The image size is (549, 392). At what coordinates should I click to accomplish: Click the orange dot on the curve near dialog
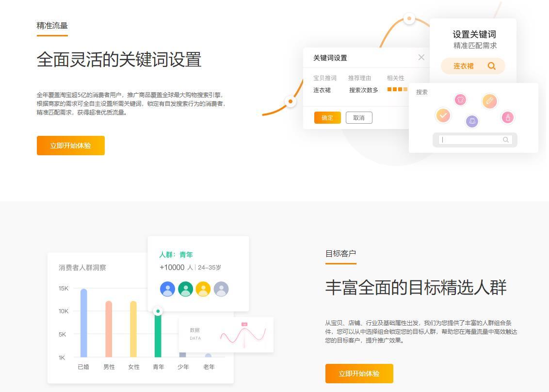click(x=290, y=101)
